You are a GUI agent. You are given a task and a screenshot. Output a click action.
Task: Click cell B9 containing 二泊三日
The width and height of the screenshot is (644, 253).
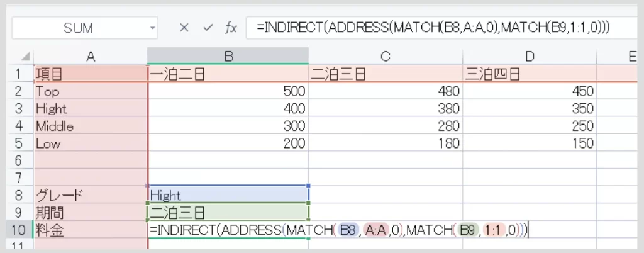coord(228,213)
